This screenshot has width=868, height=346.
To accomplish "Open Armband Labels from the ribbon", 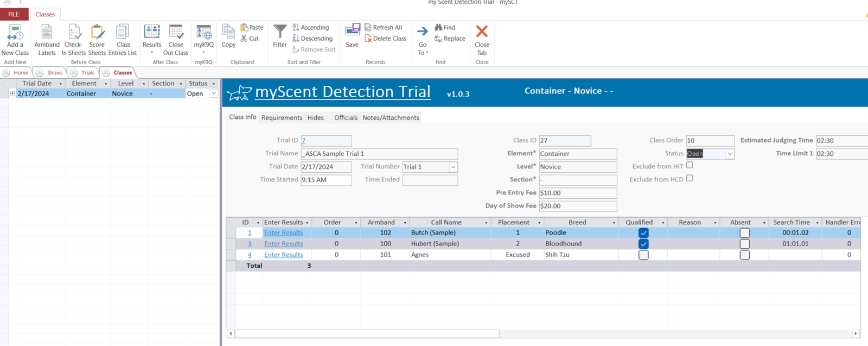I will coord(47,40).
